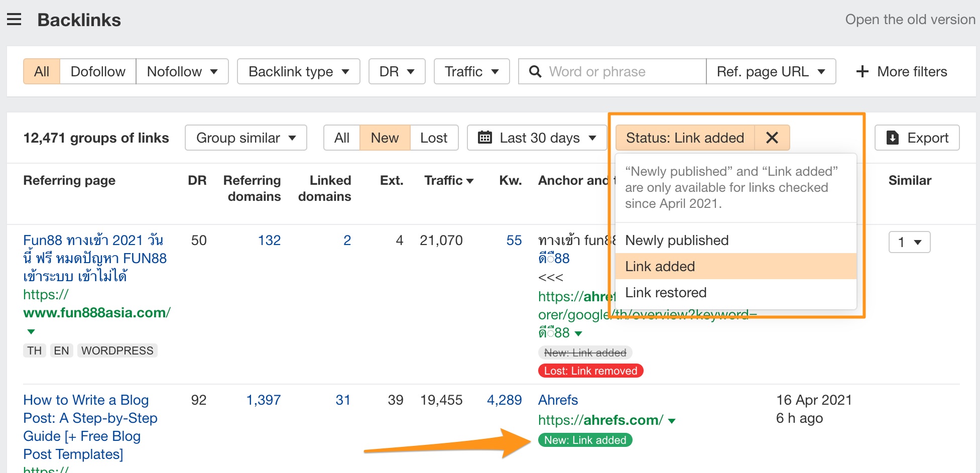The width and height of the screenshot is (980, 473).
Task: Click the plus icon for More filters
Action: [x=862, y=72]
